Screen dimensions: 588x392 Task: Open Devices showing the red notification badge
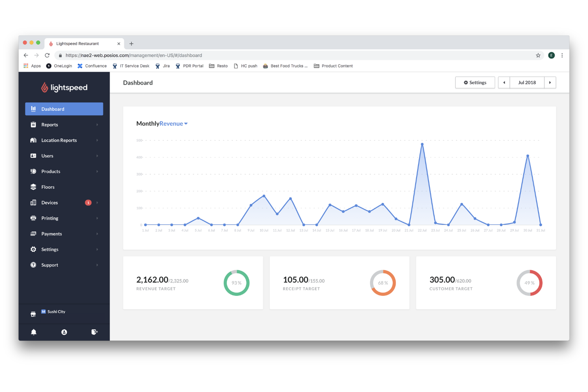(50, 203)
